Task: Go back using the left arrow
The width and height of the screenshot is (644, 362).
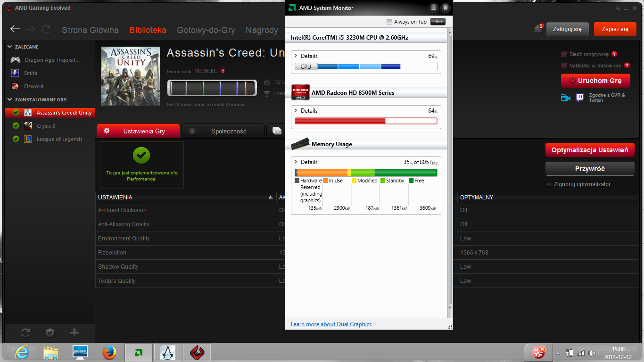Action: tap(15, 29)
